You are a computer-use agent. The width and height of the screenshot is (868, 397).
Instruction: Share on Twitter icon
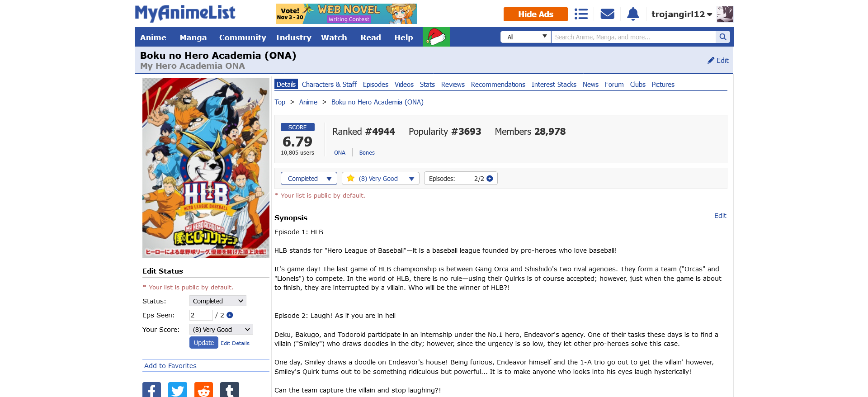177,390
